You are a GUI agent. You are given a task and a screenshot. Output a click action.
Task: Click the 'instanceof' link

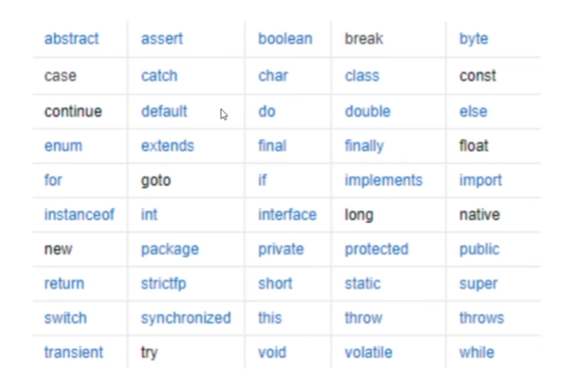tap(79, 215)
